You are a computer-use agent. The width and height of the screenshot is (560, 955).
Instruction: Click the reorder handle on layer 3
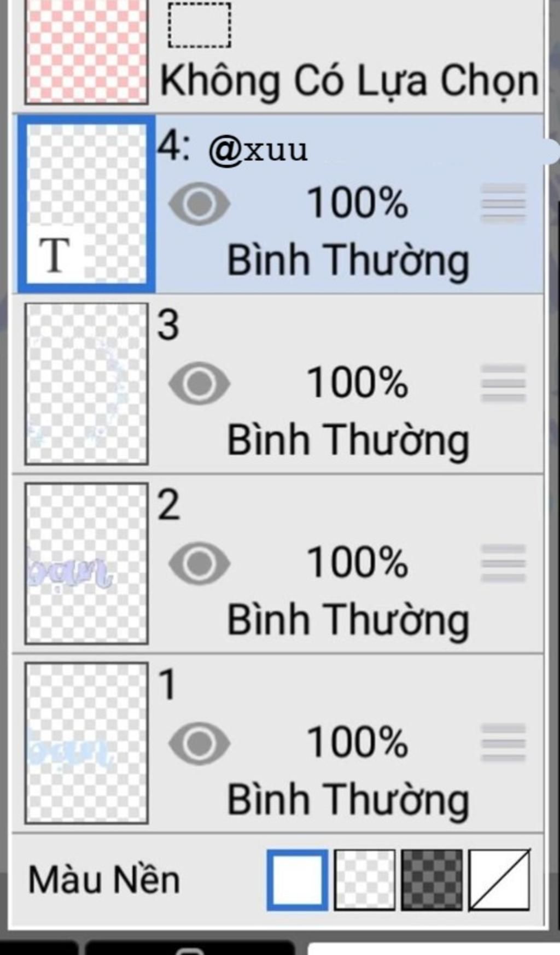(x=503, y=383)
